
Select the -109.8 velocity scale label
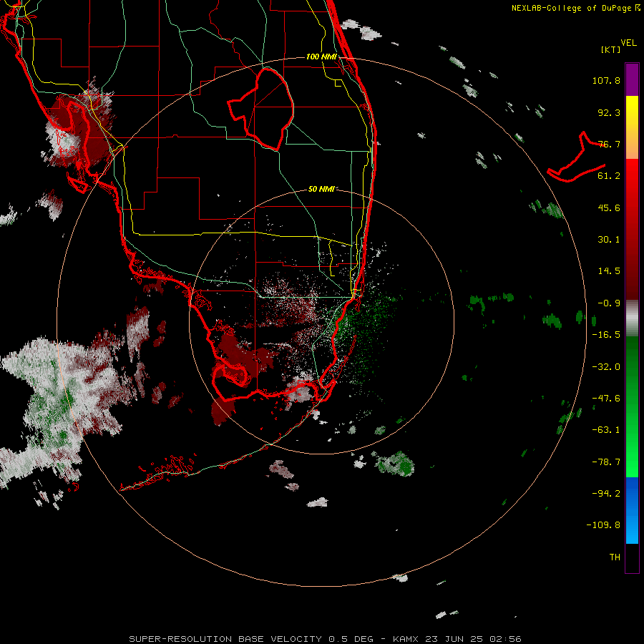coord(603,525)
